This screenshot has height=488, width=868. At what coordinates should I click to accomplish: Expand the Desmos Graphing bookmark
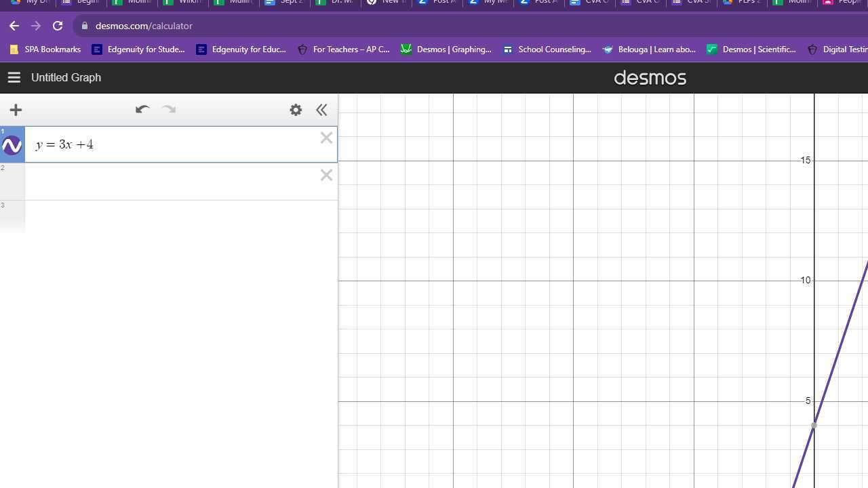453,49
